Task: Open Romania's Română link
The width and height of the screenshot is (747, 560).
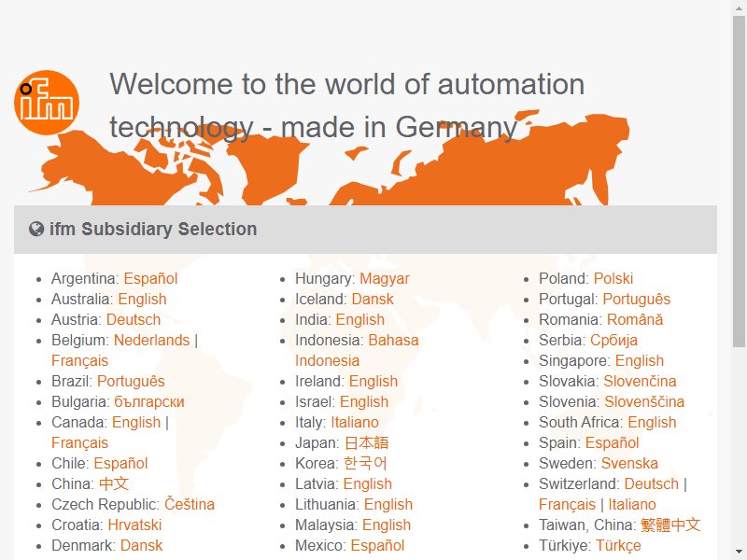Action: [635, 319]
